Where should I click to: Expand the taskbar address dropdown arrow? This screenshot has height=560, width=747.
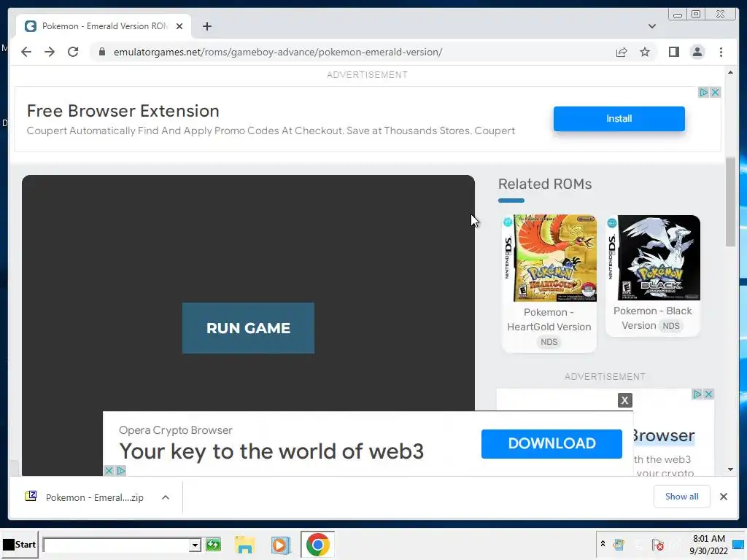[195, 545]
